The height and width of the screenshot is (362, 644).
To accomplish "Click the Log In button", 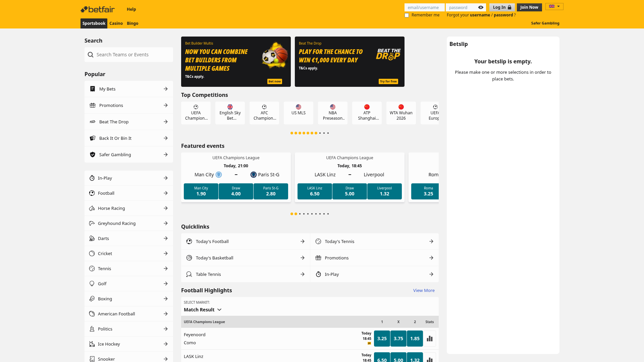I will point(502,7).
